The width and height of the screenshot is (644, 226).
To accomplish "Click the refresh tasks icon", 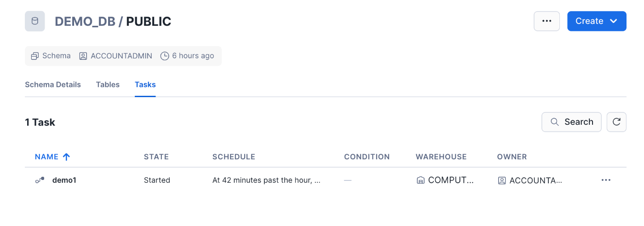I will tap(616, 122).
